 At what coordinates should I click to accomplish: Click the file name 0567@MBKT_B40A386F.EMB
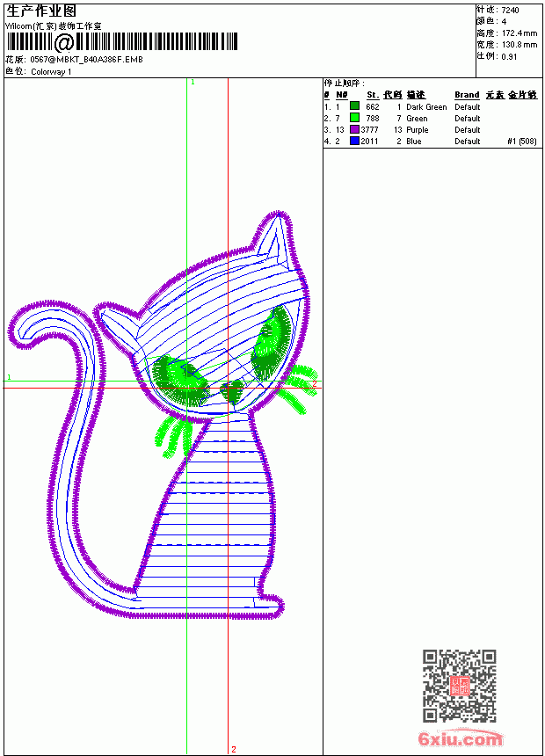[86, 59]
